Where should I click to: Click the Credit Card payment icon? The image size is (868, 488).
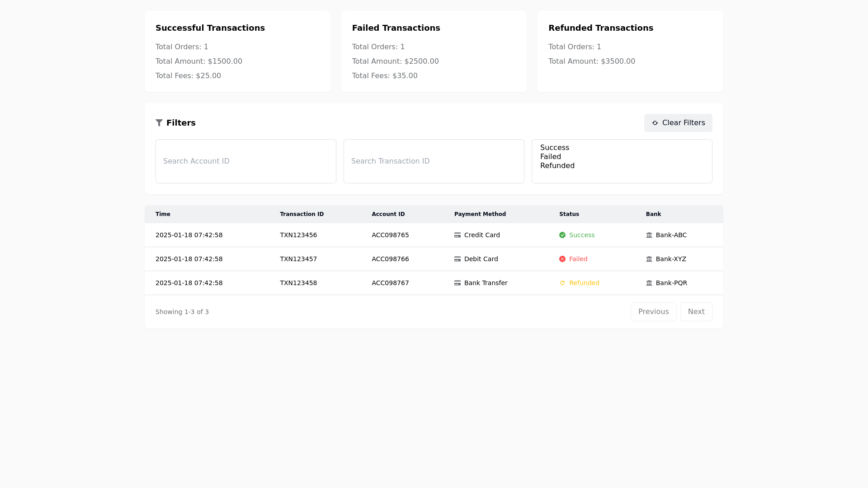pos(458,235)
